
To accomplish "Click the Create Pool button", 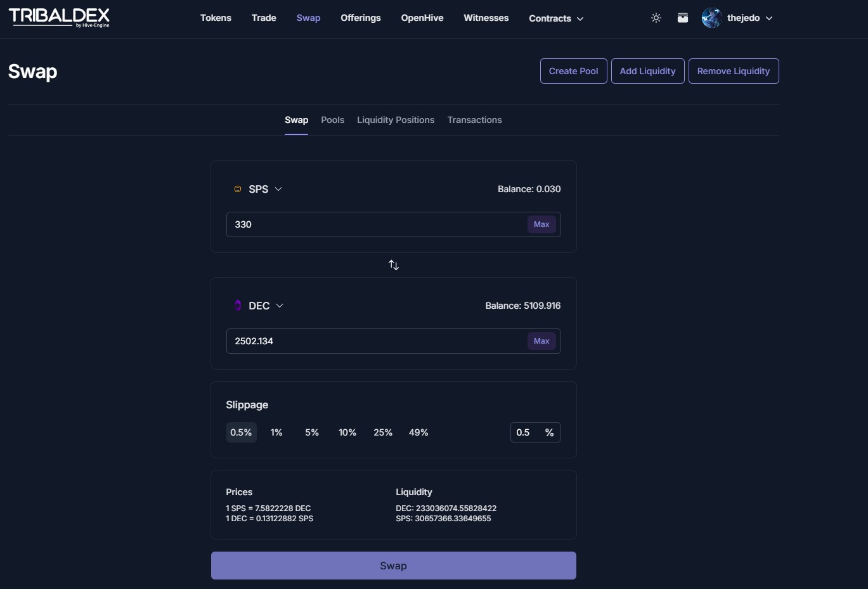I will [x=574, y=71].
